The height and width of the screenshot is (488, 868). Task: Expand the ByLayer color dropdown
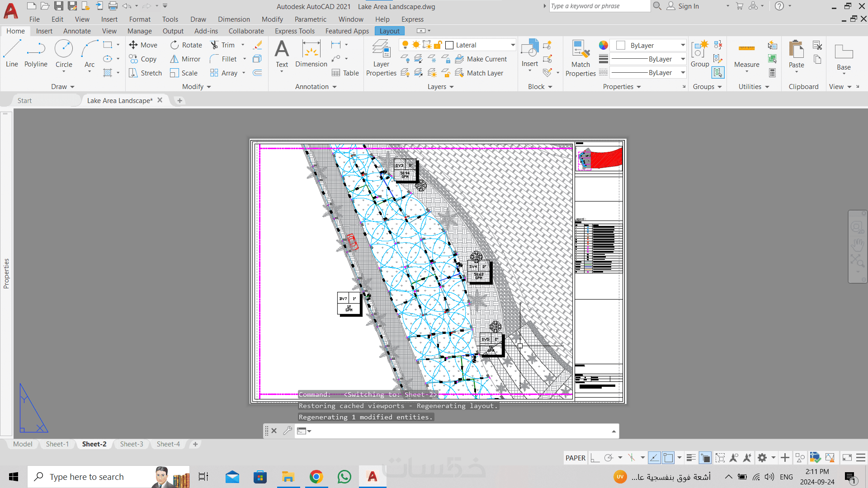pos(683,45)
